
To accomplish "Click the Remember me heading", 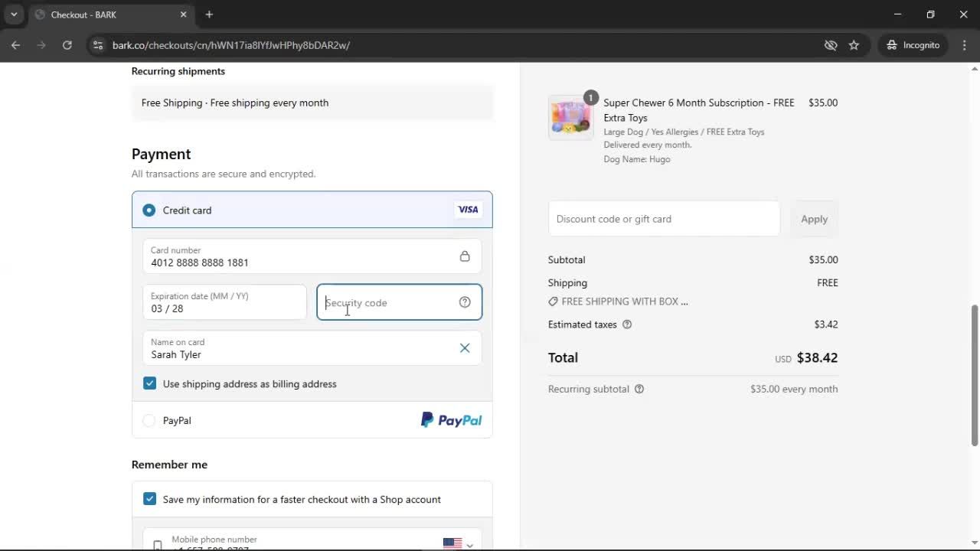I will click(169, 465).
